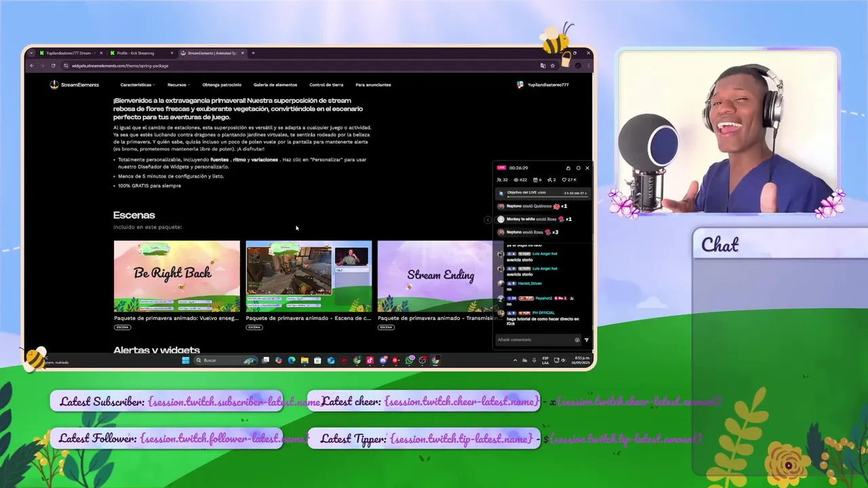
Task: Open Galería de elementos nav item
Action: 275,85
